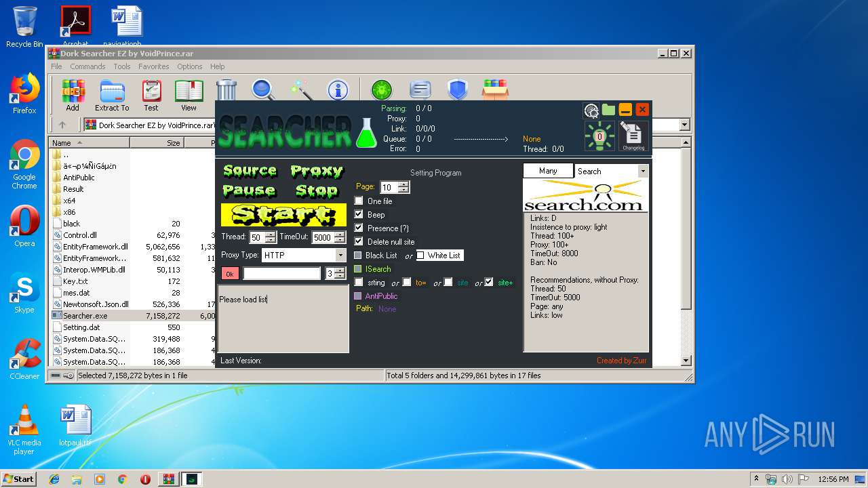Open the Searcher settings gear icon
The width and height of the screenshot is (868, 488).
point(591,110)
